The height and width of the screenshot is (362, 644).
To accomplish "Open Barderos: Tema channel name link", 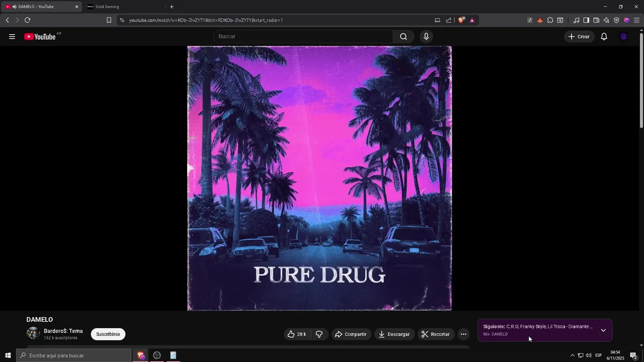I will click(x=63, y=331).
